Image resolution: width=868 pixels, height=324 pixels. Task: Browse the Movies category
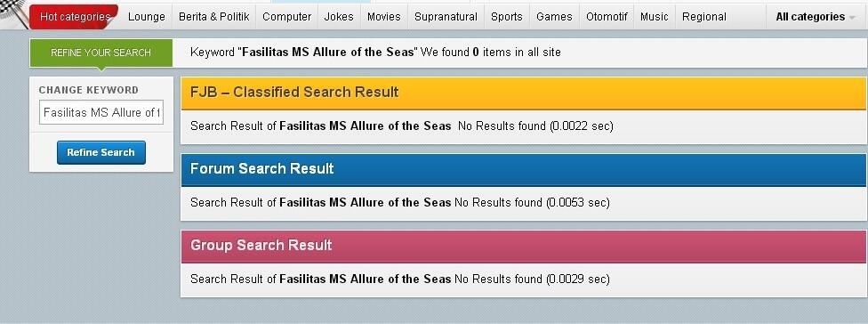click(383, 17)
